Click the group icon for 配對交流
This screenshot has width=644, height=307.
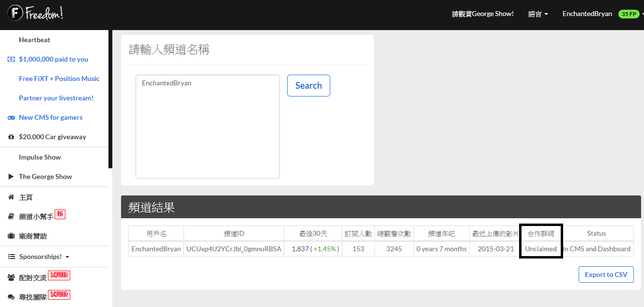(x=11, y=277)
